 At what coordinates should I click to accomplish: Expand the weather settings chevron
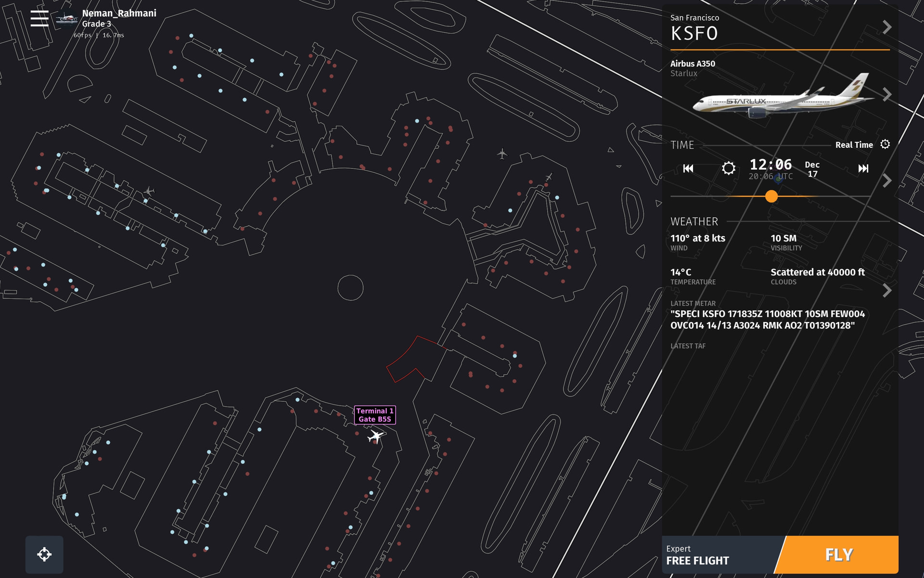(x=887, y=290)
